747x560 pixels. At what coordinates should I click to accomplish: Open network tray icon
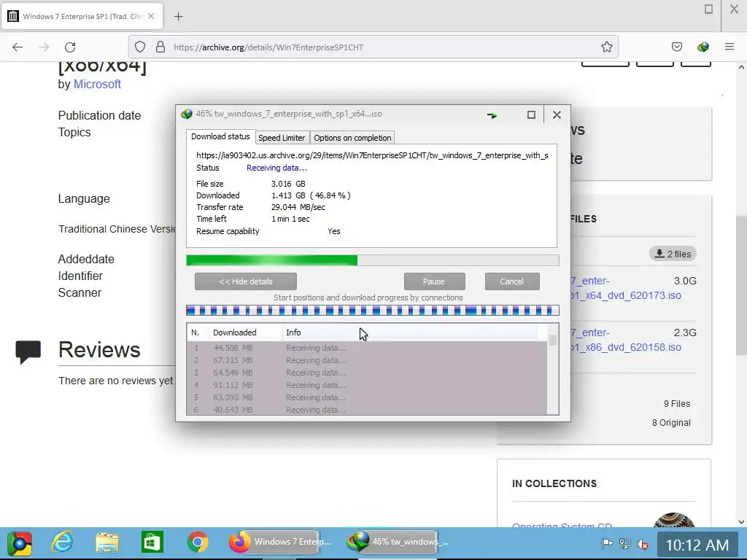[x=624, y=543]
